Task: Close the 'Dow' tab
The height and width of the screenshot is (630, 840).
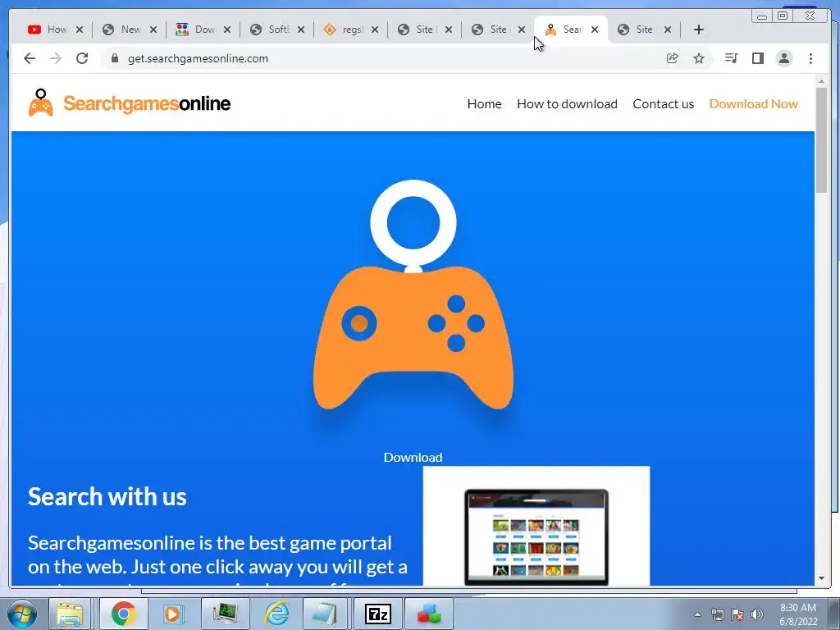Action: point(227,30)
